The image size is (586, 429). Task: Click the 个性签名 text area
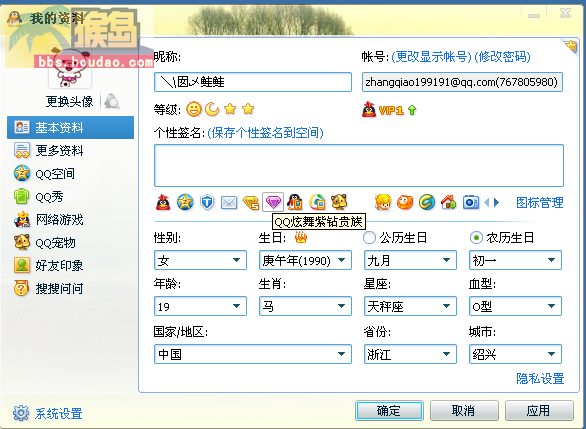pyautogui.click(x=359, y=166)
